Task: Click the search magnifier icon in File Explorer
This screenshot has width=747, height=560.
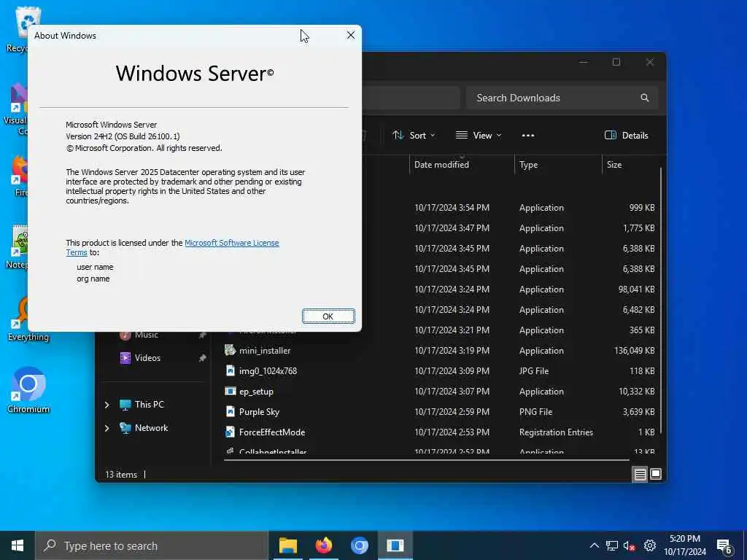Action: click(x=645, y=98)
